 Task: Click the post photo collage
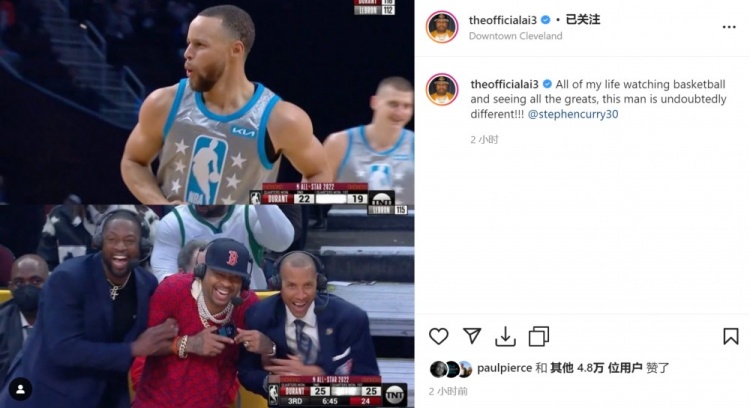[x=207, y=204]
